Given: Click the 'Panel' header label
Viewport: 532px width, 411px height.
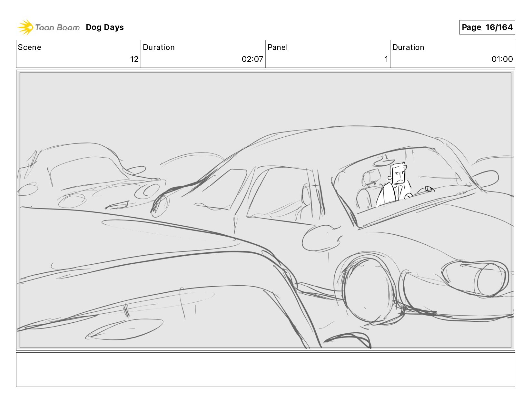Looking at the screenshot, I should coord(278,47).
